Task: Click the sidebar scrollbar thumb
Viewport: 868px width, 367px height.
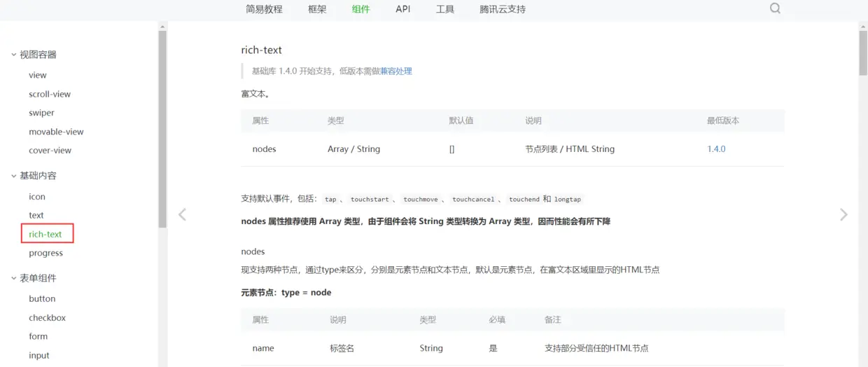Action: tap(162, 130)
